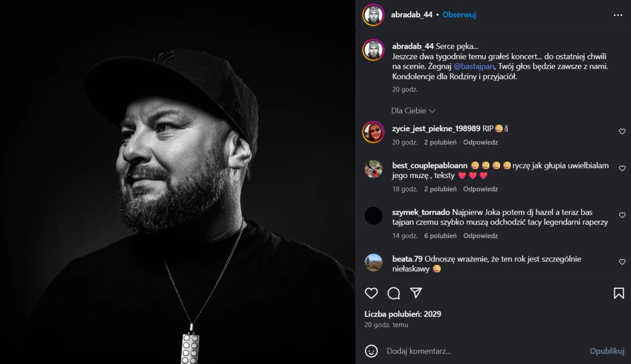View likes on best_couplepabloann comment
Viewport: 631px width, 364px height.
click(x=440, y=189)
